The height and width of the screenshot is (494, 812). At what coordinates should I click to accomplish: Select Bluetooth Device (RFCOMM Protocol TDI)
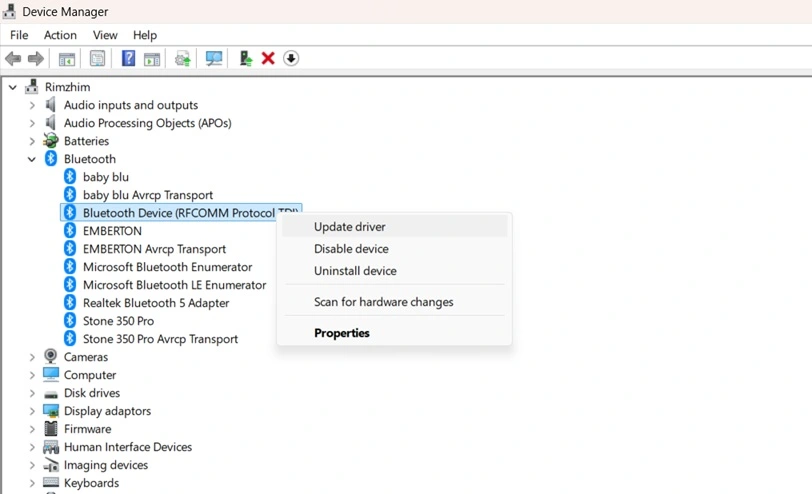point(181,213)
